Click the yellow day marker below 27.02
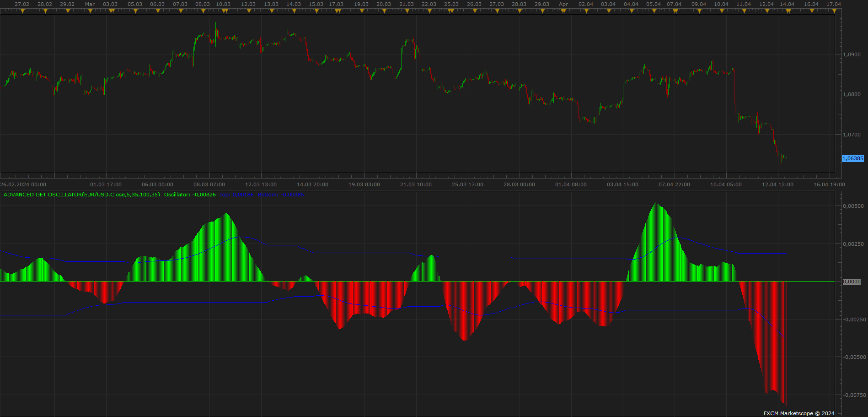 click(x=22, y=11)
